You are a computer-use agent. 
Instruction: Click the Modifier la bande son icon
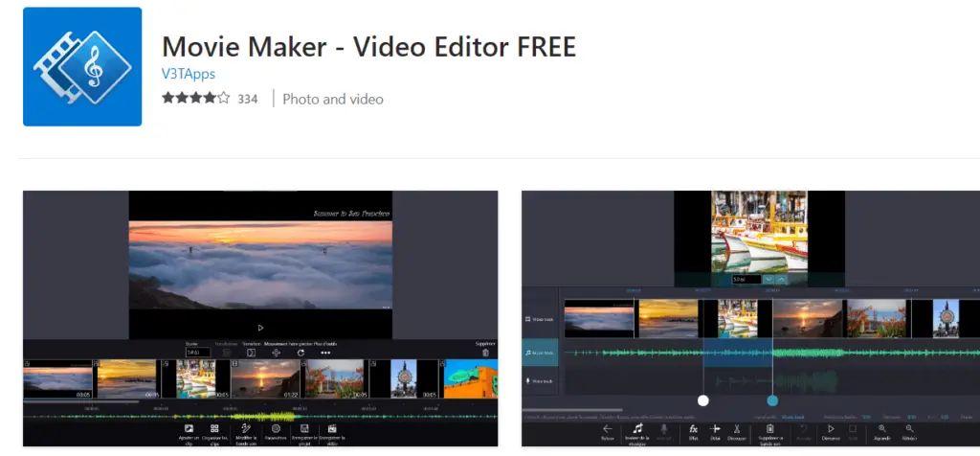coord(246,428)
